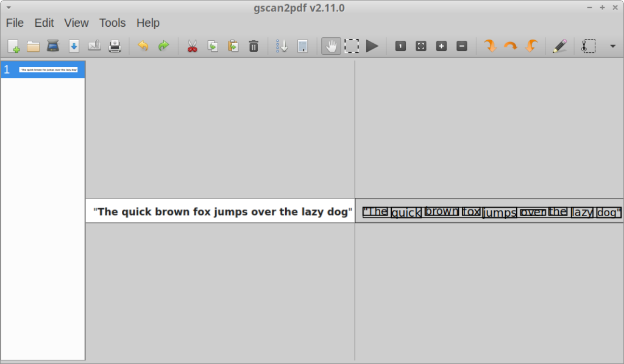Rotate the page 90 degrees counter-clockwise
The height and width of the screenshot is (364, 624).
point(531,46)
